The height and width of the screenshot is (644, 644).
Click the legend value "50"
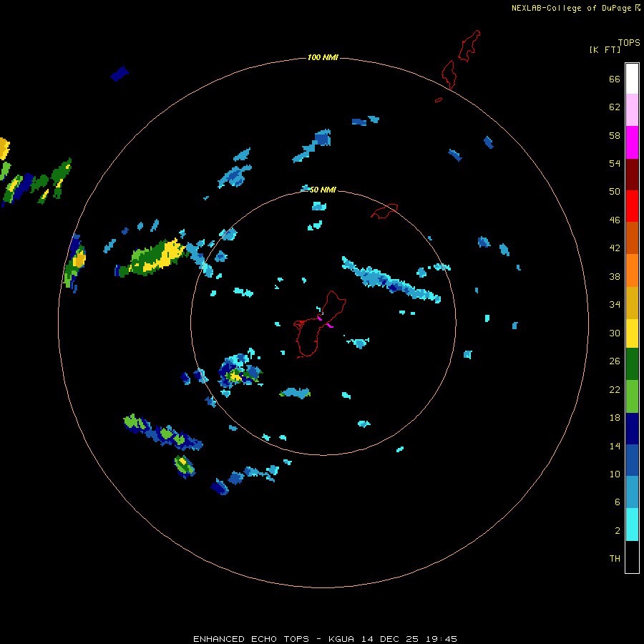click(x=615, y=192)
